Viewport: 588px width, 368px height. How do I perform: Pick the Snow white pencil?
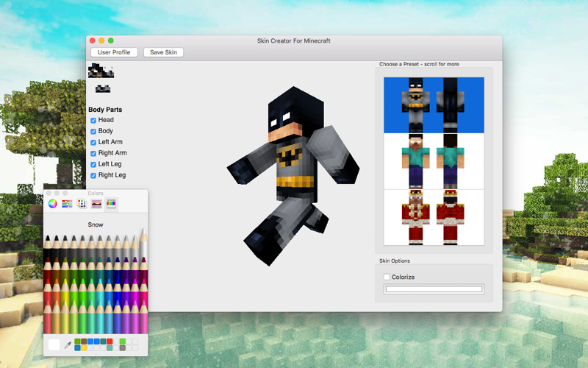tap(143, 244)
